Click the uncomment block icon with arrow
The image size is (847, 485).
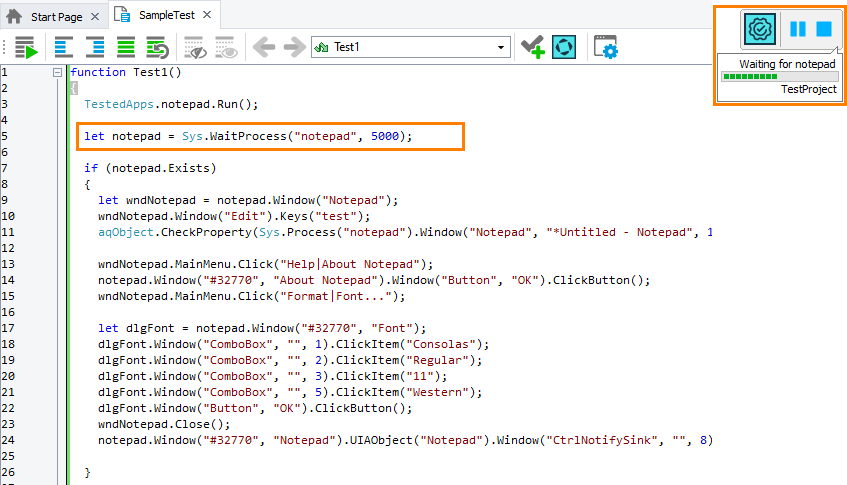(156, 47)
